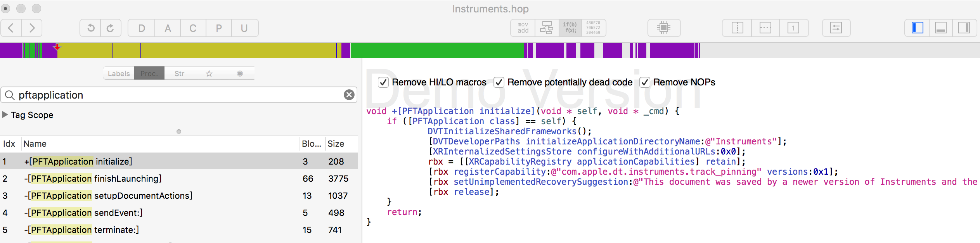Viewport: 980px width, 243px height.
Task: Uncheck Remove potentially dead code
Action: (x=499, y=82)
